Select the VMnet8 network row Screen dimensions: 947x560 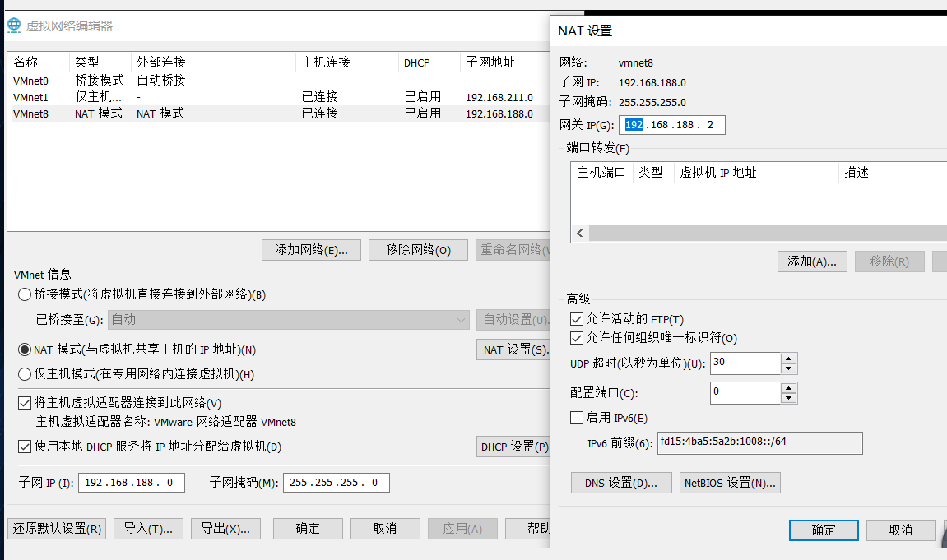tap(281, 113)
